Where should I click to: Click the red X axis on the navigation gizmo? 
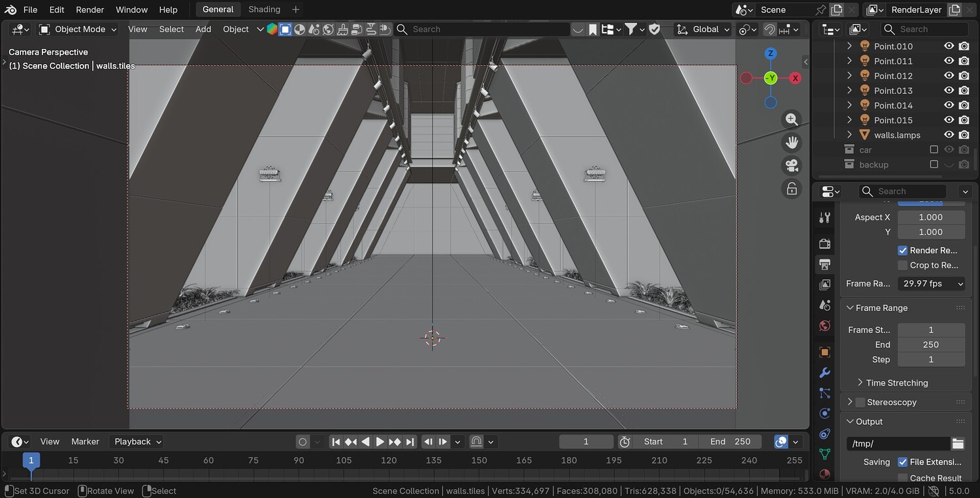point(795,78)
